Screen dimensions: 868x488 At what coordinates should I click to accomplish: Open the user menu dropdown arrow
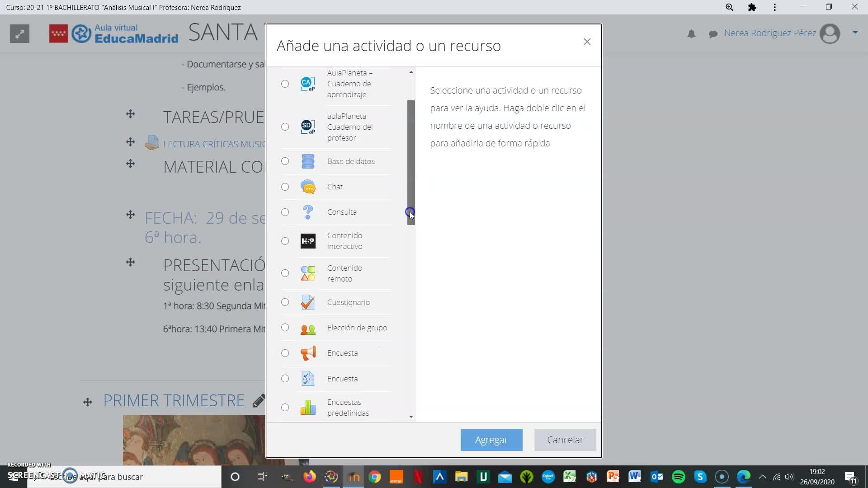coord(855,33)
